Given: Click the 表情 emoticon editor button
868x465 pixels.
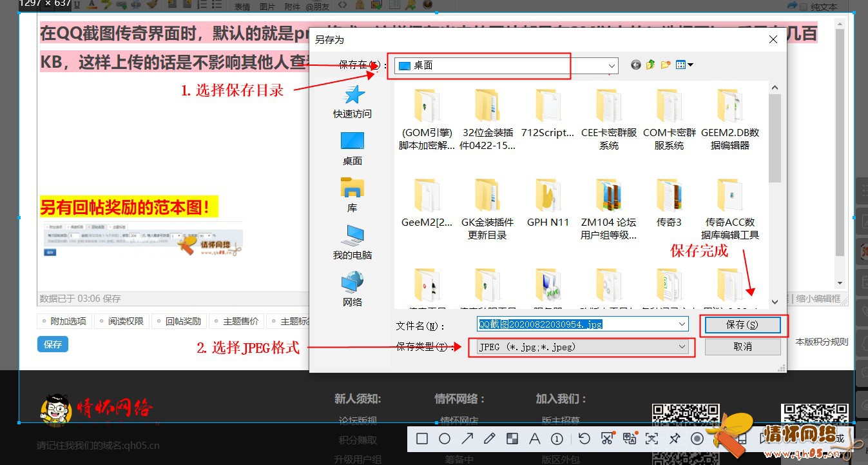Looking at the screenshot, I should click(242, 6).
